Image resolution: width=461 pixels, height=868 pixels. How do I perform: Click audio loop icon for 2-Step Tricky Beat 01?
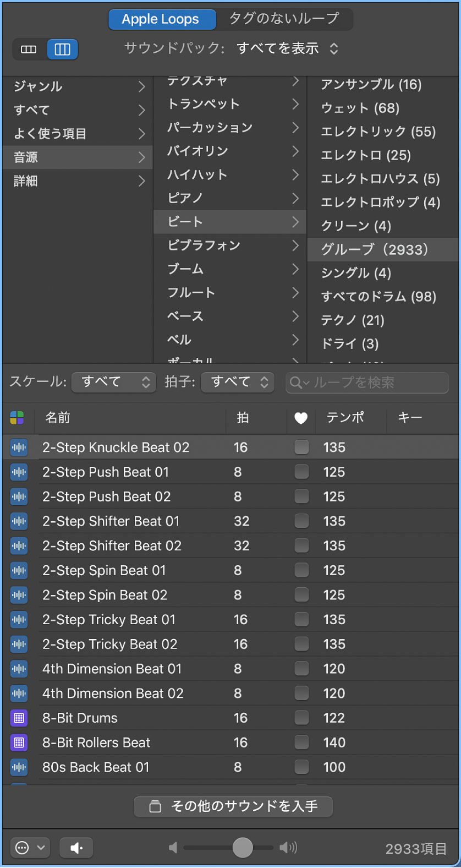point(19,619)
